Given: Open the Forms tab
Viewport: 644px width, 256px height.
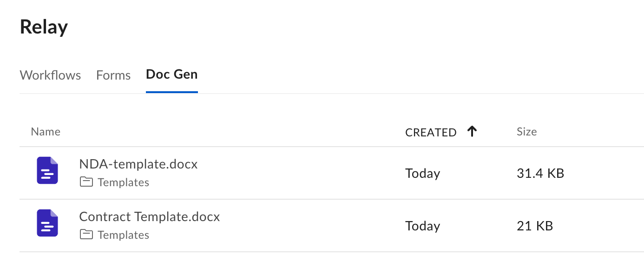Looking at the screenshot, I should point(113,75).
